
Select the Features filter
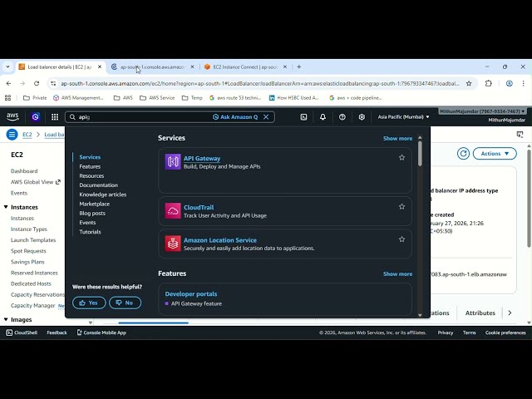pos(90,166)
